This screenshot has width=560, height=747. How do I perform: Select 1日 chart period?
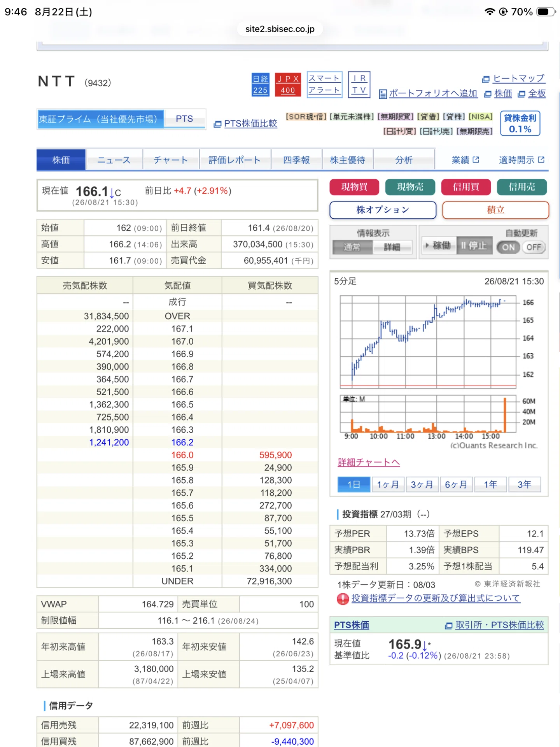click(x=354, y=485)
